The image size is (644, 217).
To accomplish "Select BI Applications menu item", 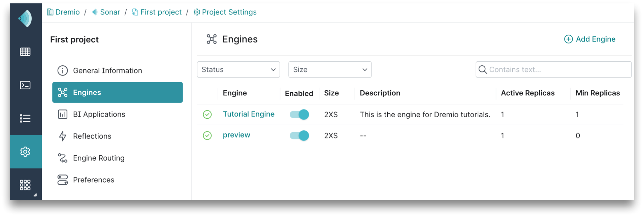I will (x=118, y=114).
